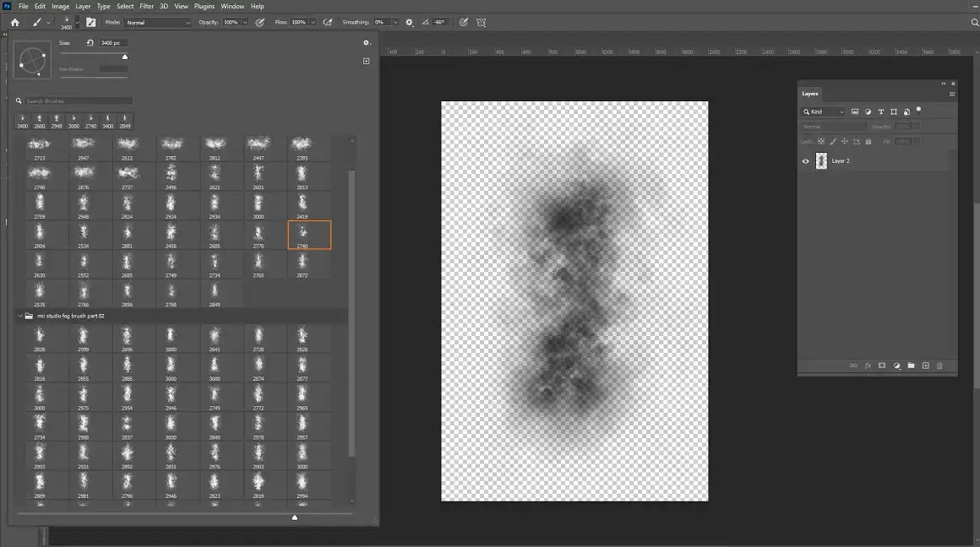Viewport: 980px width, 547px height.
Task: Click the search magnifier at top right
Action: pyautogui.click(x=974, y=23)
